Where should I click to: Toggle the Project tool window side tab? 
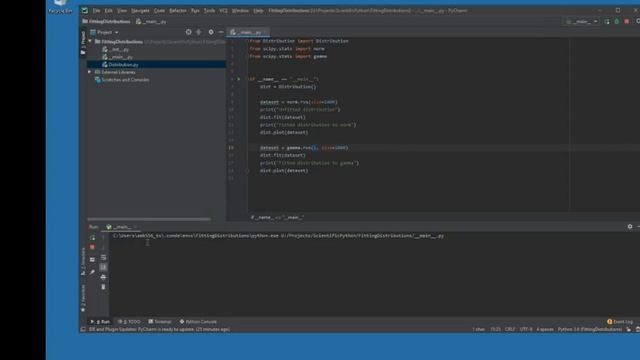83,42
